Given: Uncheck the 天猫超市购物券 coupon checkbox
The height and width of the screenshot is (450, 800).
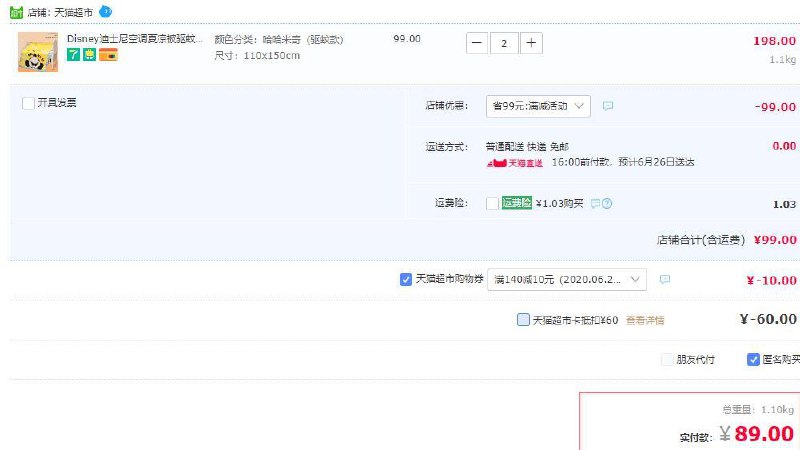Looking at the screenshot, I should [406, 280].
